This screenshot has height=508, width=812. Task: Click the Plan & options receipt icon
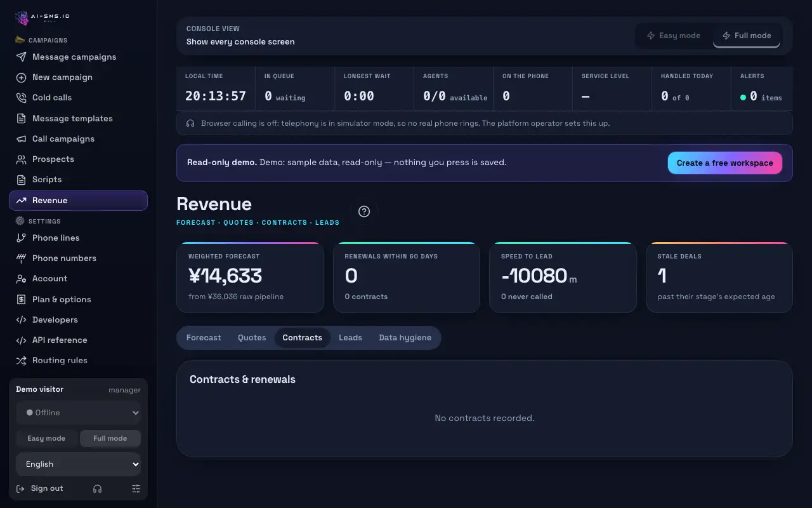[22, 300]
